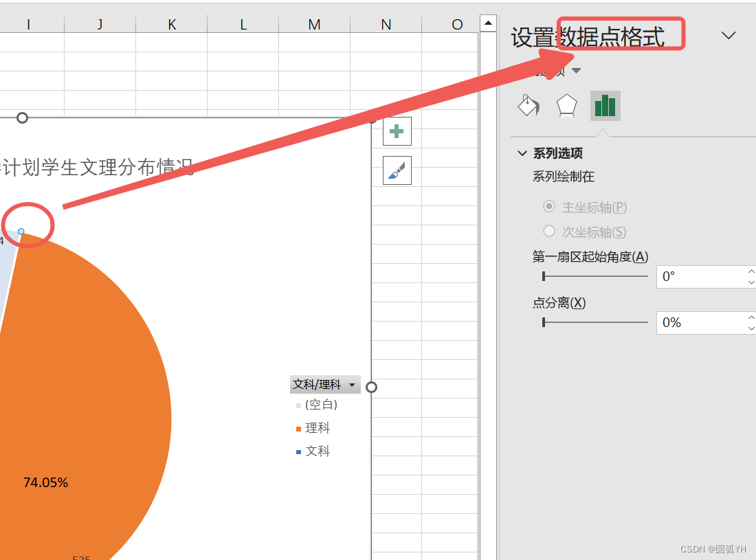Decrease the point explosion stepper
The height and width of the screenshot is (560, 756).
click(x=751, y=328)
